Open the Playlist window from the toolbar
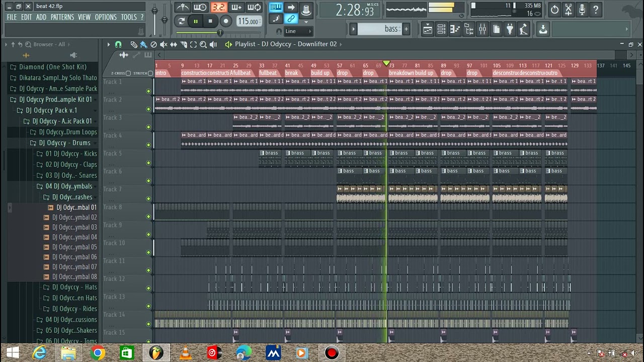644x362 pixels. point(427,29)
